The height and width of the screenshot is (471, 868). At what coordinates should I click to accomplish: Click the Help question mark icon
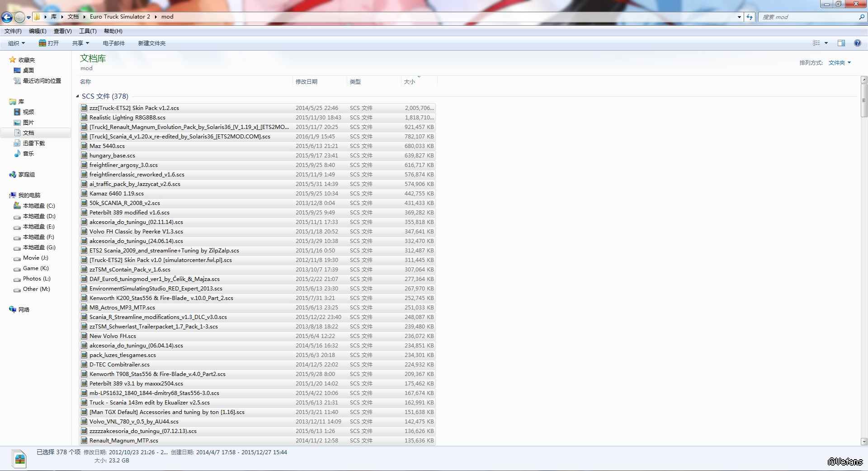tap(857, 43)
